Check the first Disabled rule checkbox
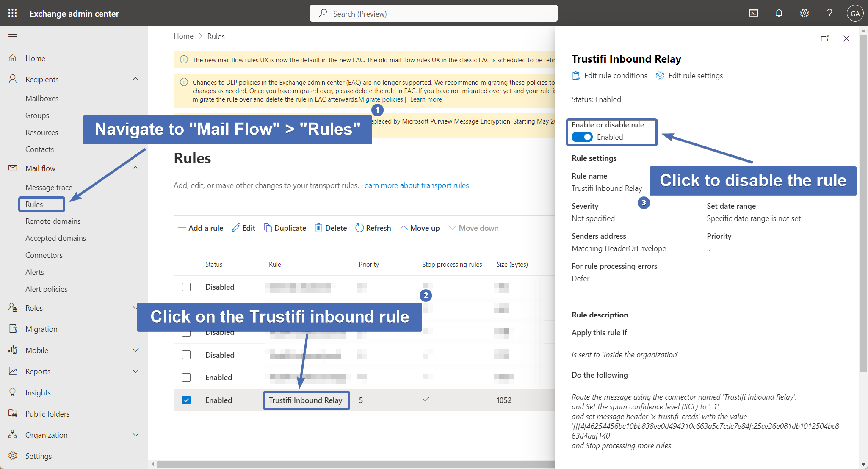This screenshot has width=868, height=469. (186, 287)
